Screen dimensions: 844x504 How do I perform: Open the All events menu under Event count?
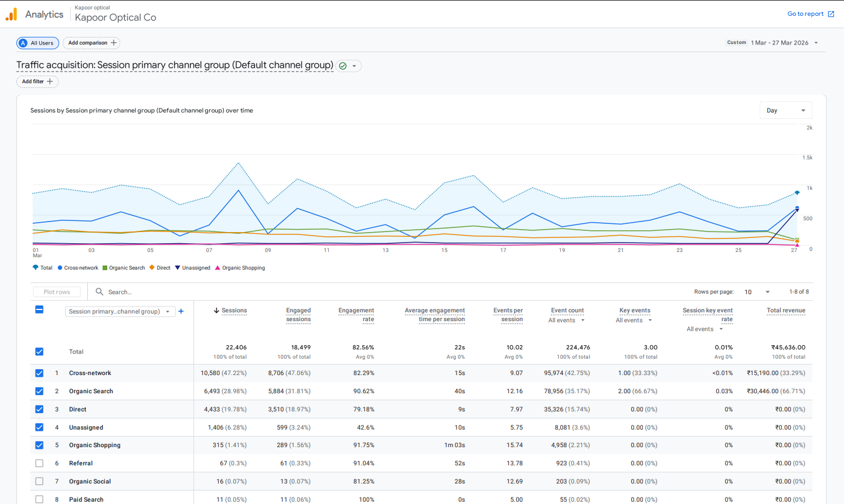pyautogui.click(x=566, y=320)
